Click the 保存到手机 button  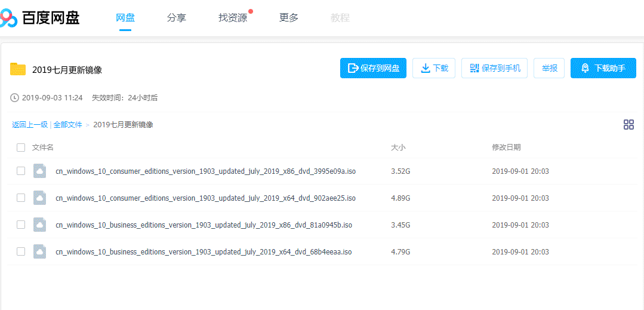(x=495, y=68)
